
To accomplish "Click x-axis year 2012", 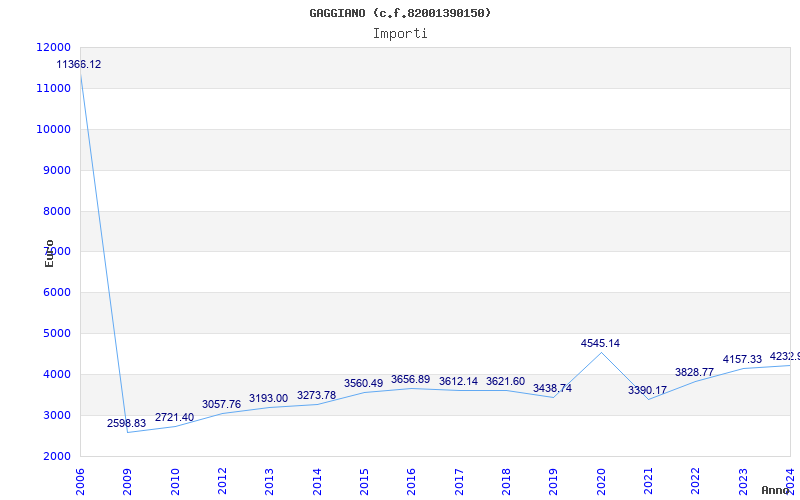I will (x=222, y=482).
